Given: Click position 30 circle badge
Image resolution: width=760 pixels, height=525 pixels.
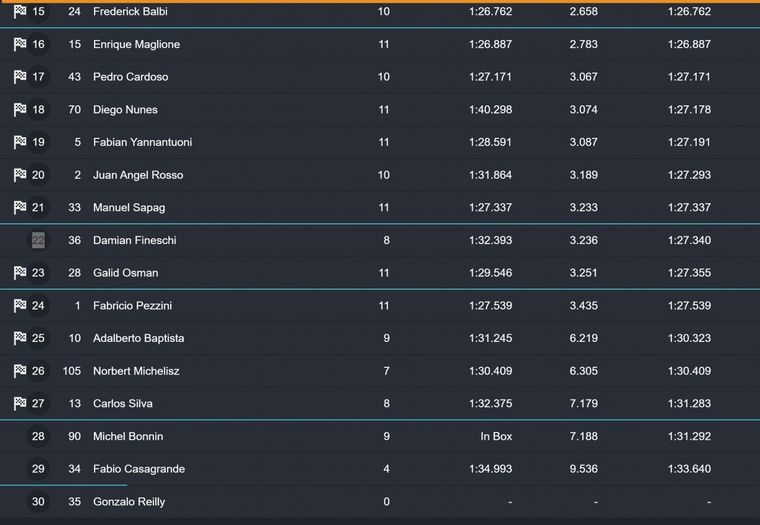Looking at the screenshot, I should [38, 502].
